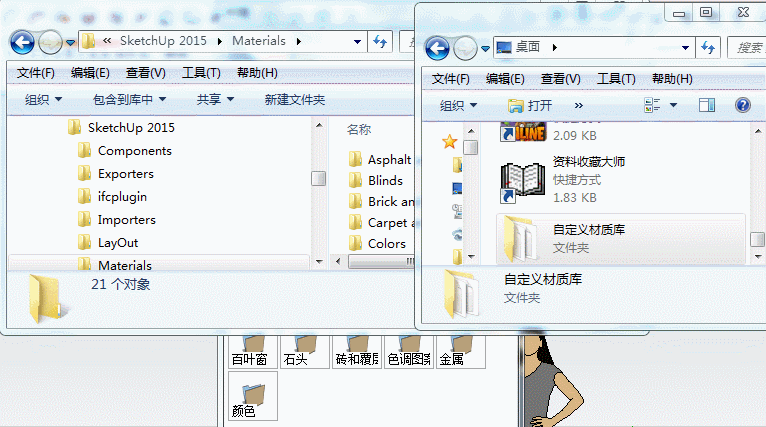Open 工具(T) menu in desktop window
This screenshot has width=766, height=427.
pyautogui.click(x=616, y=79)
